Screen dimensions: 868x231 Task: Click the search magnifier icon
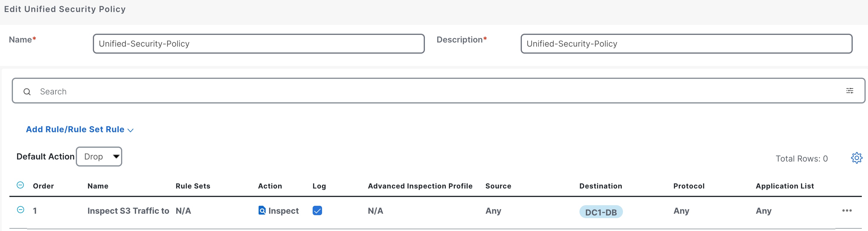point(27,91)
